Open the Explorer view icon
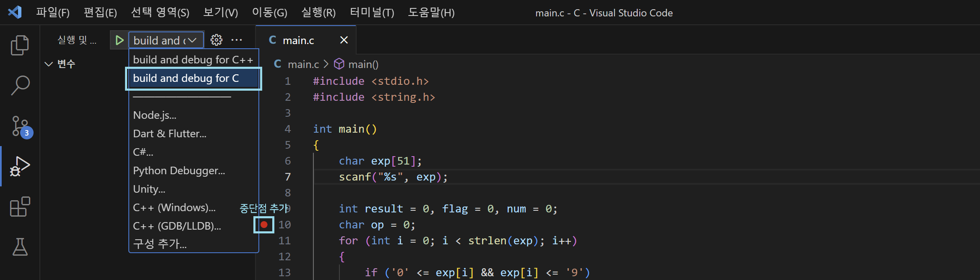 pyautogui.click(x=20, y=45)
